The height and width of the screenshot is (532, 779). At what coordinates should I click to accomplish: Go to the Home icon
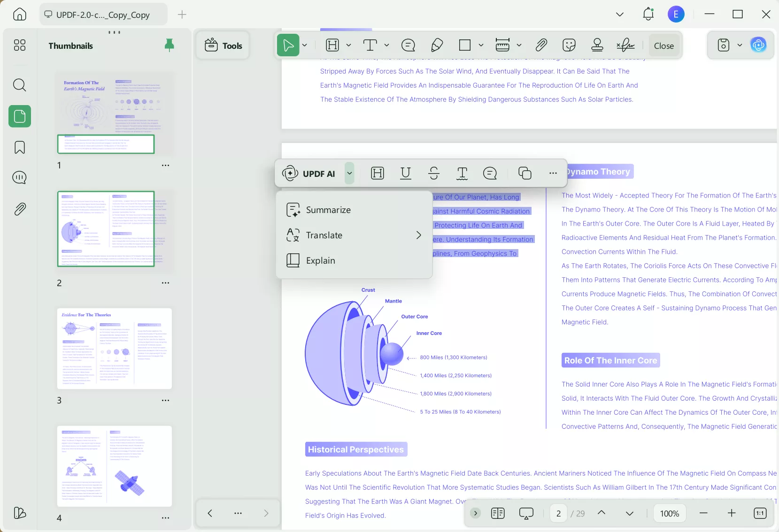20,15
